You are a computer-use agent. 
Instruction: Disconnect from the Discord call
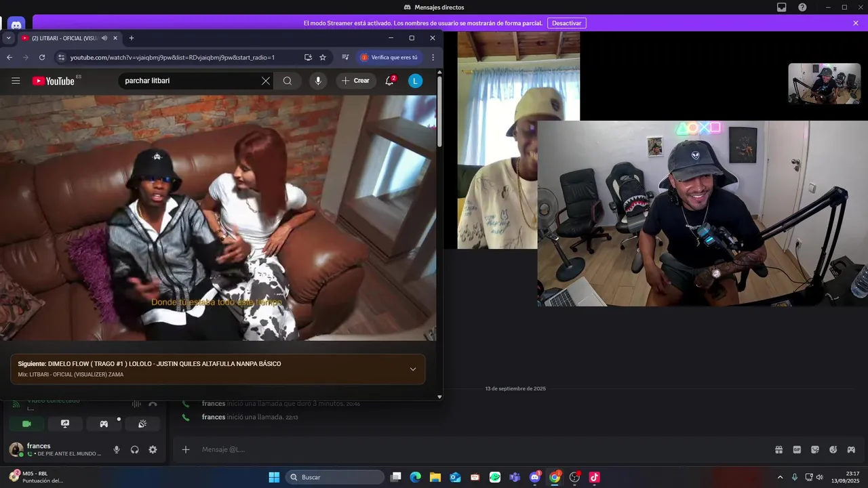[x=153, y=404]
